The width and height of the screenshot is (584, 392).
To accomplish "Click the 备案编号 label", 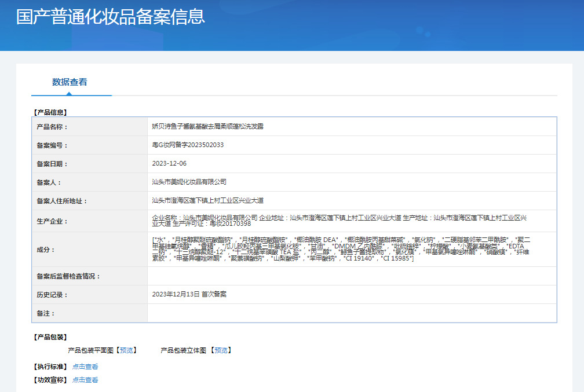I will coord(52,145).
